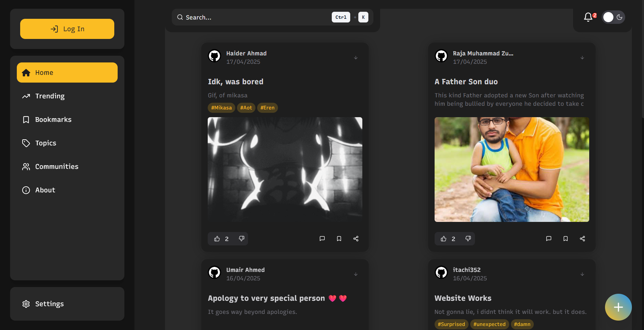The width and height of the screenshot is (644, 330).
Task: Like the 'Idk, was bored' post
Action: pyautogui.click(x=217, y=239)
